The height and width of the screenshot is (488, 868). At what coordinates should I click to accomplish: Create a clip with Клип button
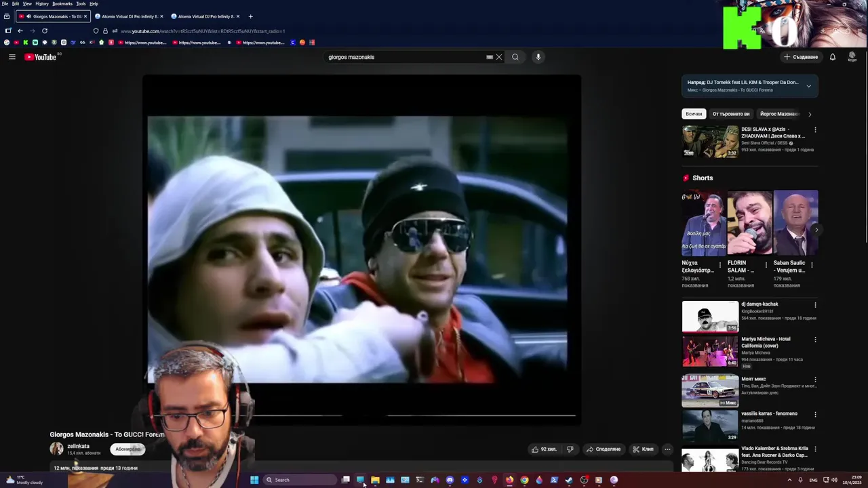pyautogui.click(x=643, y=449)
